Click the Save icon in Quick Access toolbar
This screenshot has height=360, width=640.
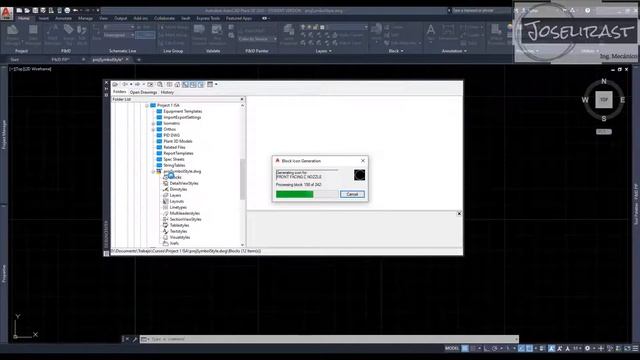tap(35, 10)
